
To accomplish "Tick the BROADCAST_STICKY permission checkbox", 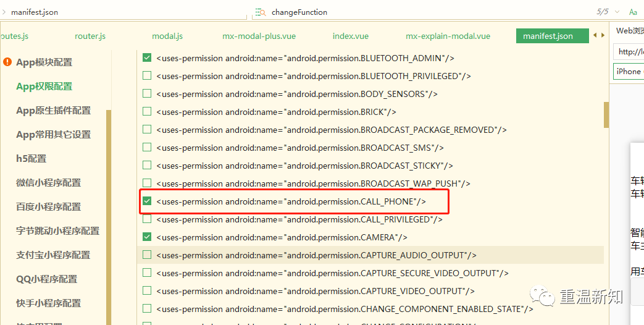I will pos(146,165).
